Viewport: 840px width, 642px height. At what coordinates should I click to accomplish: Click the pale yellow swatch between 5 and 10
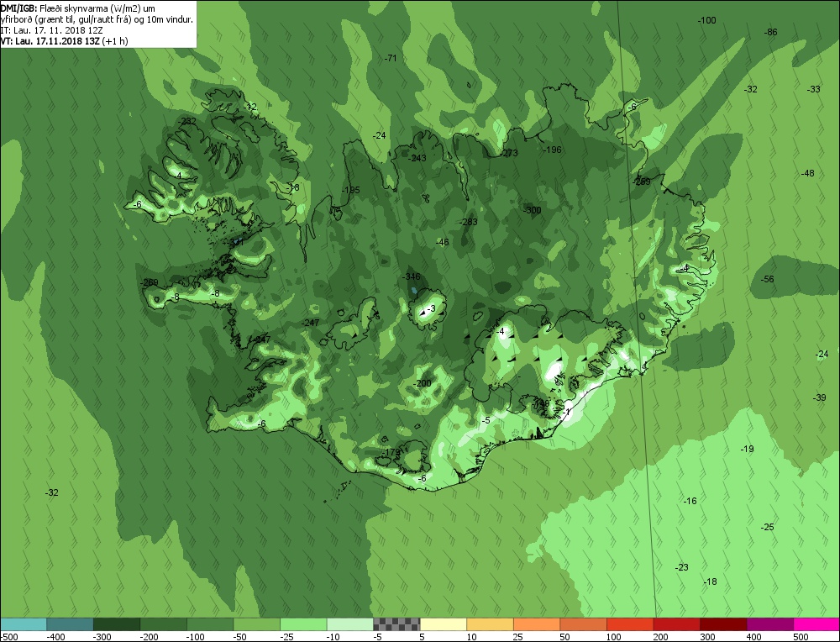443,624
